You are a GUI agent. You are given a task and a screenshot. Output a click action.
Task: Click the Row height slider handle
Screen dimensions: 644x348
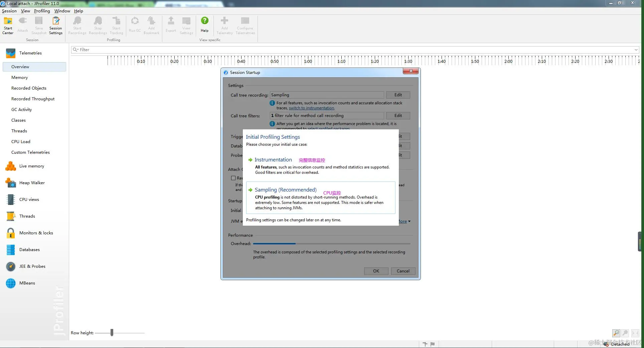click(x=112, y=333)
